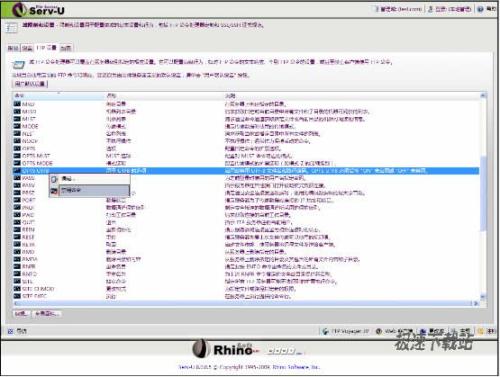Click the MODE command row icon

coord(17,126)
